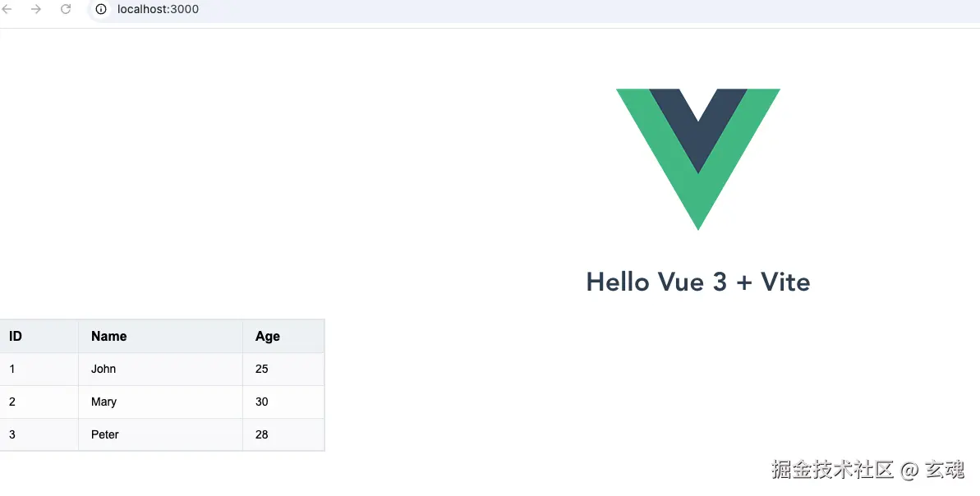This screenshot has width=980, height=496.
Task: Click age cell showing 30
Action: pos(262,402)
